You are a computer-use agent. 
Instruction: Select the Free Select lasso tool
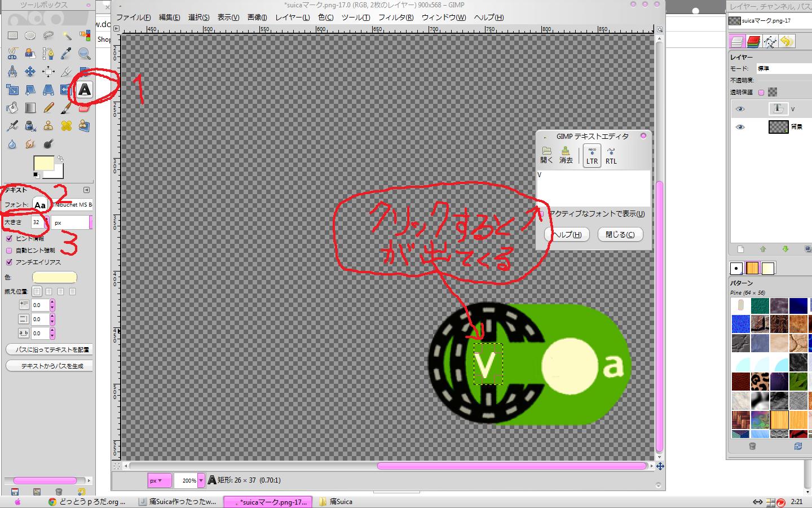click(48, 36)
